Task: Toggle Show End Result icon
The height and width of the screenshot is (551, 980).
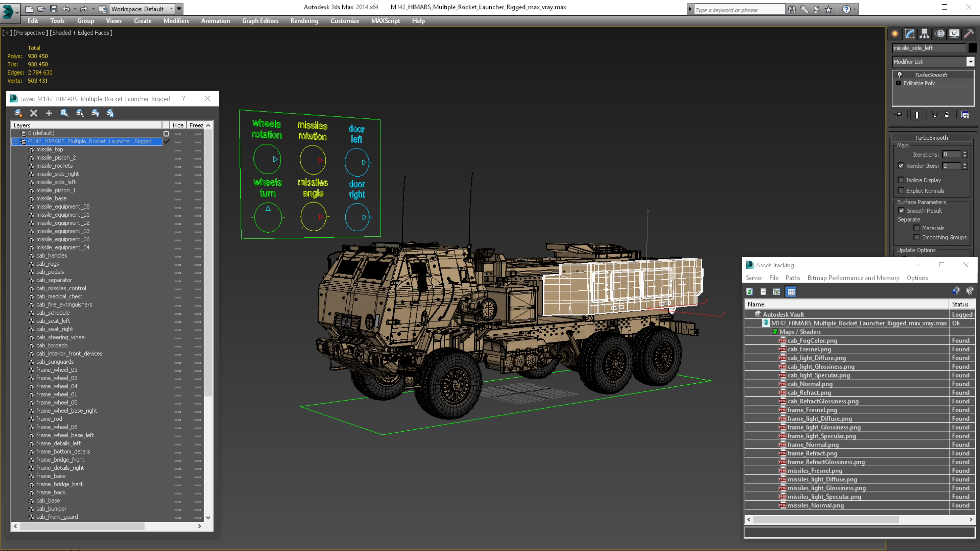Action: tap(917, 115)
